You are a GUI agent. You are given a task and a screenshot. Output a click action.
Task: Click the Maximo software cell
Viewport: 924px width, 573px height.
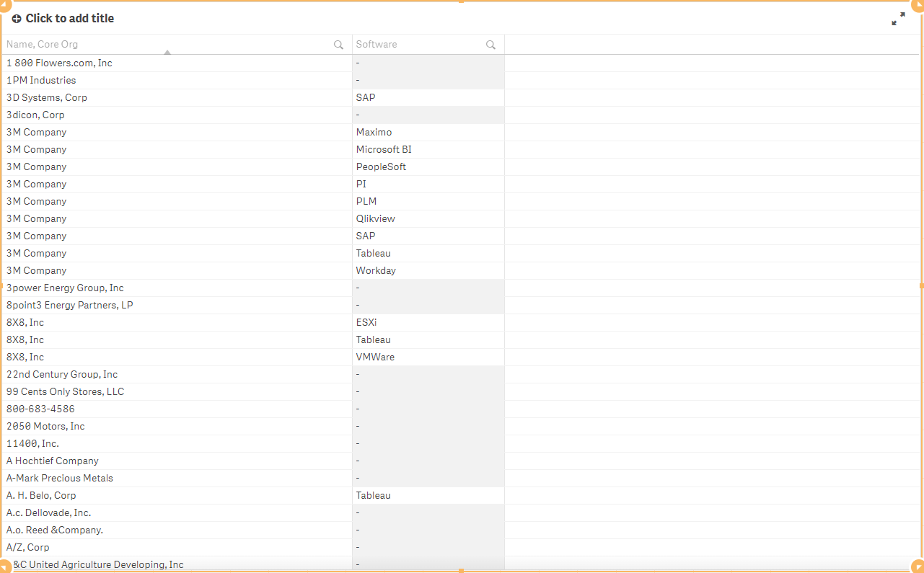tap(428, 132)
